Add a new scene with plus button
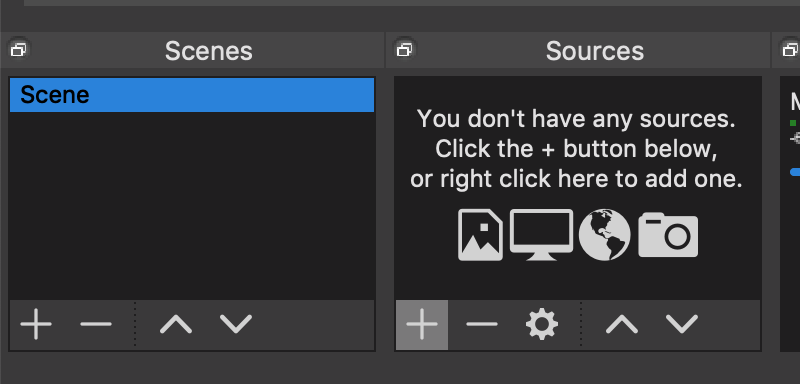Image resolution: width=800 pixels, height=384 pixels. pos(36,324)
